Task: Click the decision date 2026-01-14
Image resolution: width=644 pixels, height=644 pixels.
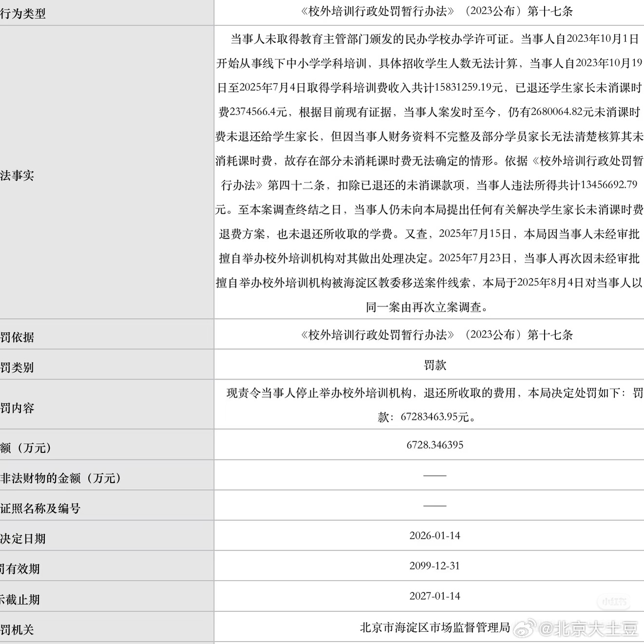Action: point(435,535)
